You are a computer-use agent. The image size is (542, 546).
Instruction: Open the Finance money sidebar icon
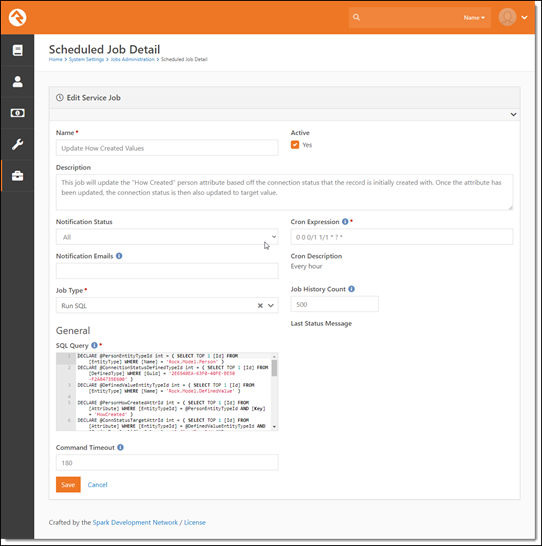[17, 113]
